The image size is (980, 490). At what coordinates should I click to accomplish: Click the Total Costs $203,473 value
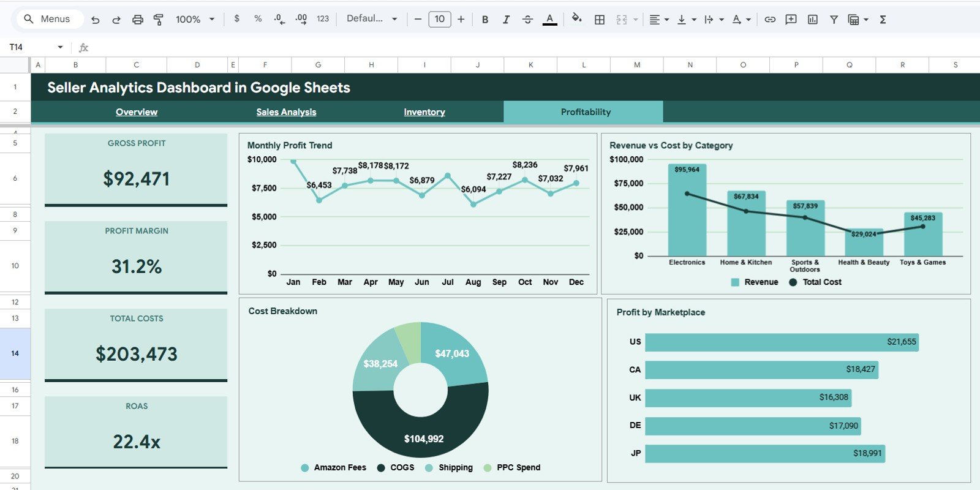(x=137, y=354)
